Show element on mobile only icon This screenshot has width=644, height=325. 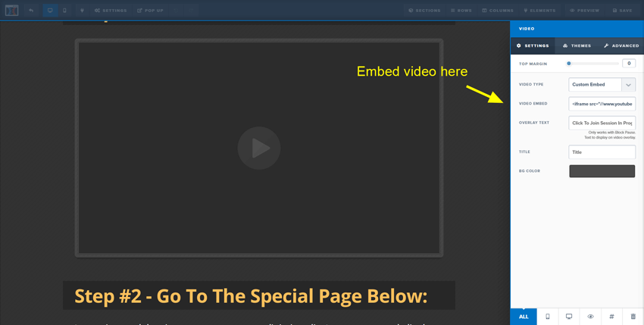coord(548,317)
